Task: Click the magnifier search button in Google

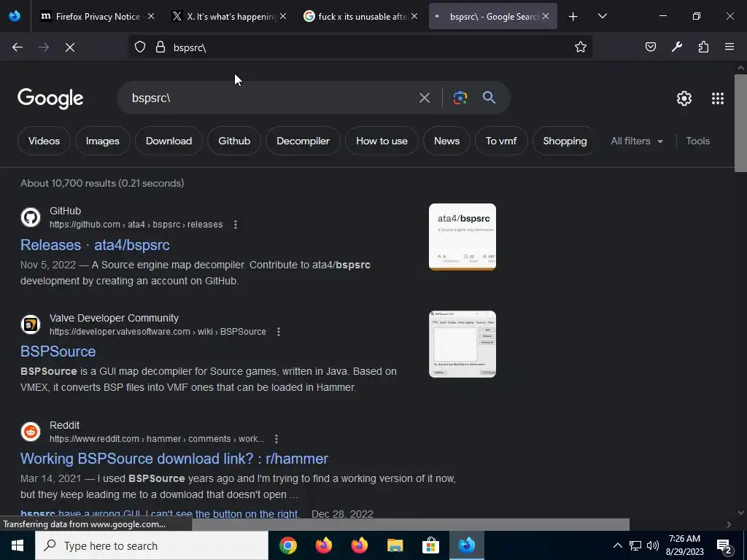Action: (x=489, y=98)
